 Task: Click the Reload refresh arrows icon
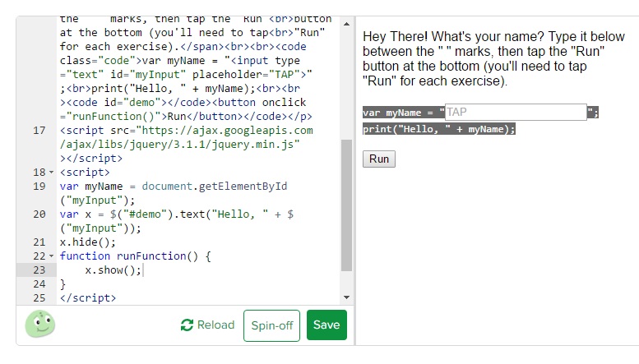coord(187,325)
